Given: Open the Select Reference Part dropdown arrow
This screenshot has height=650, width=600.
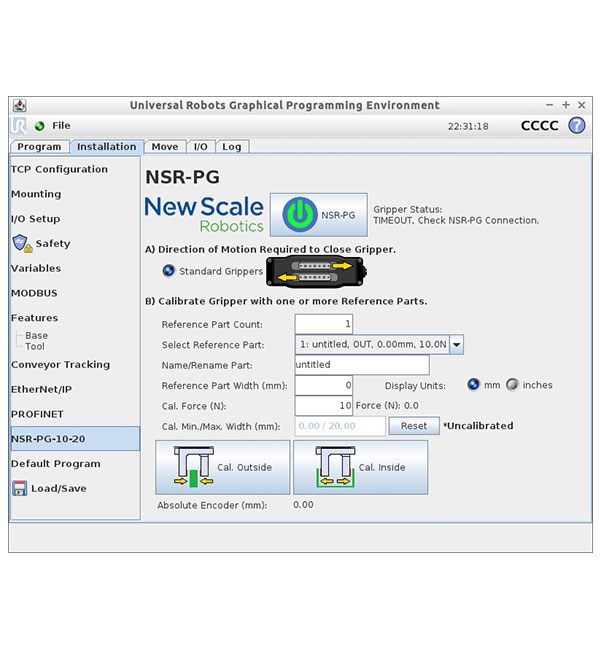Looking at the screenshot, I should click(x=457, y=344).
